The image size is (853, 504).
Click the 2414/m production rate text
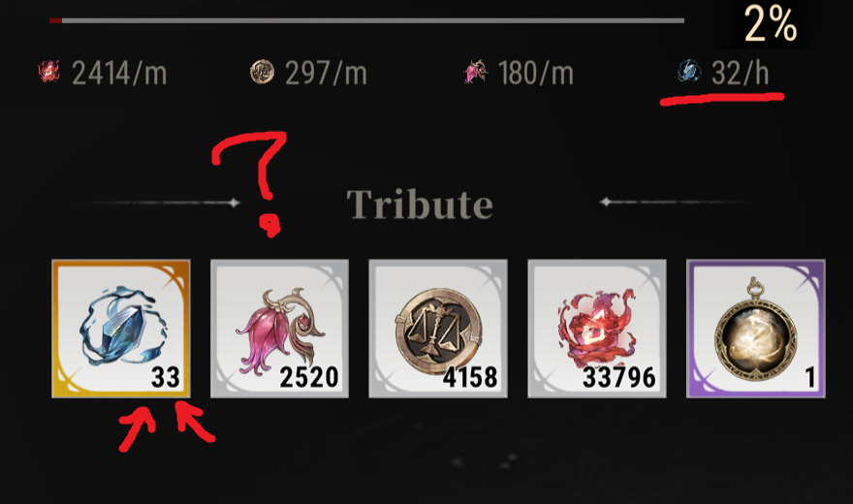119,73
